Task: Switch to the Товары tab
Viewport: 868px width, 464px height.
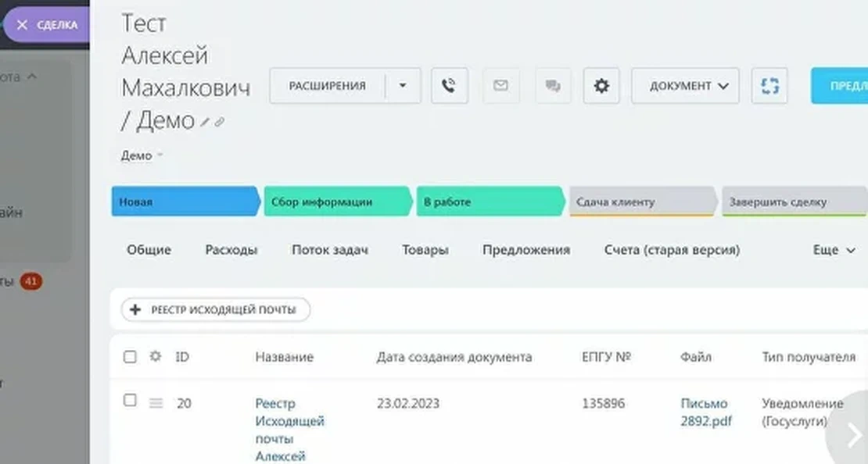Action: coord(426,250)
